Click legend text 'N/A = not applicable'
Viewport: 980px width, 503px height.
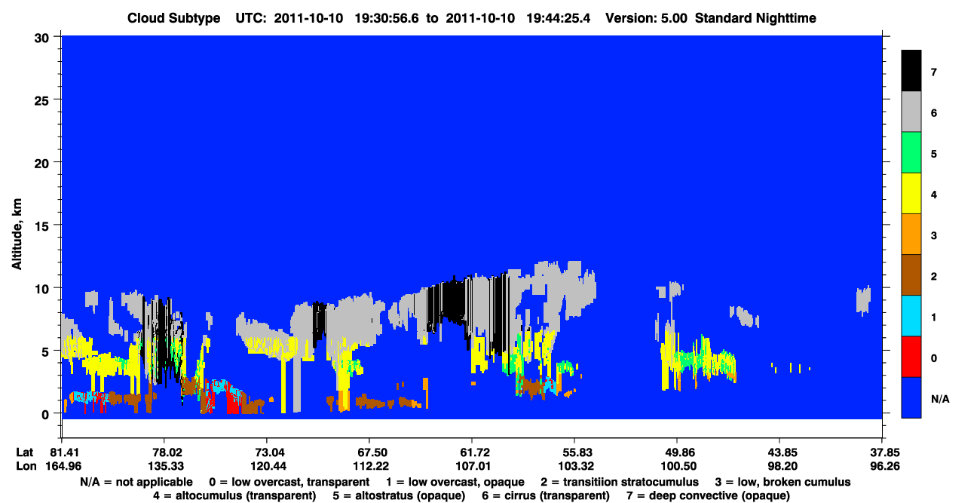pyautogui.click(x=135, y=482)
